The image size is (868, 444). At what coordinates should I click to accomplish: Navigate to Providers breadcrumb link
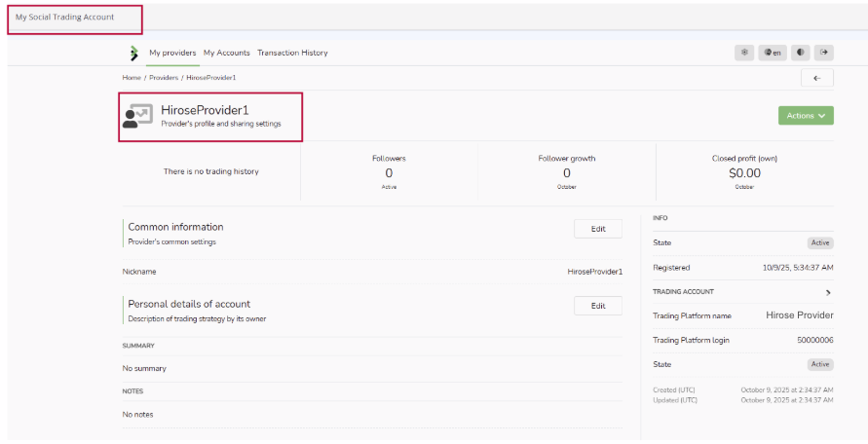164,77
